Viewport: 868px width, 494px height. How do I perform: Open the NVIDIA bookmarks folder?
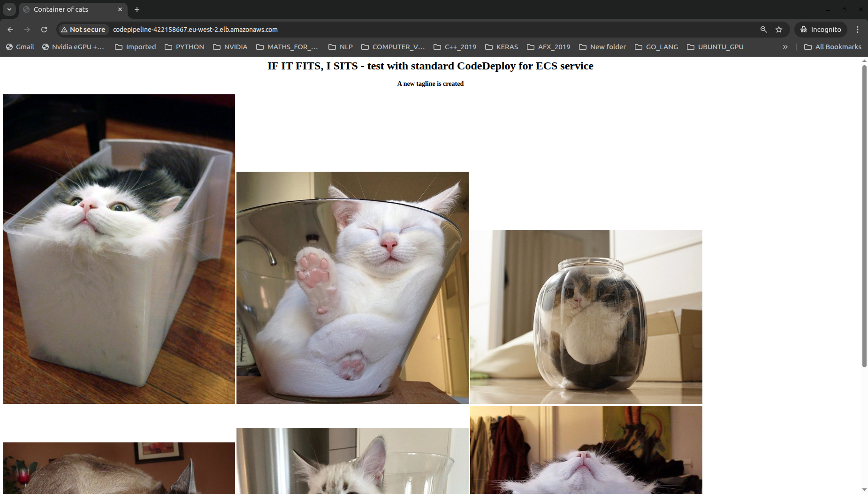pos(230,47)
